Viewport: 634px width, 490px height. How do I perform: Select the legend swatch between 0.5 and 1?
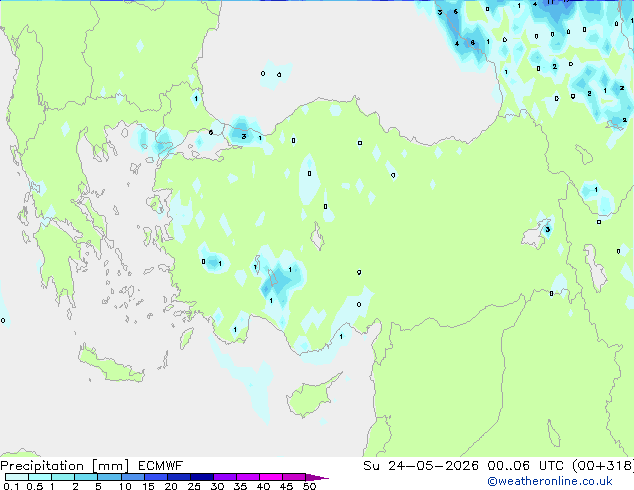(40, 477)
